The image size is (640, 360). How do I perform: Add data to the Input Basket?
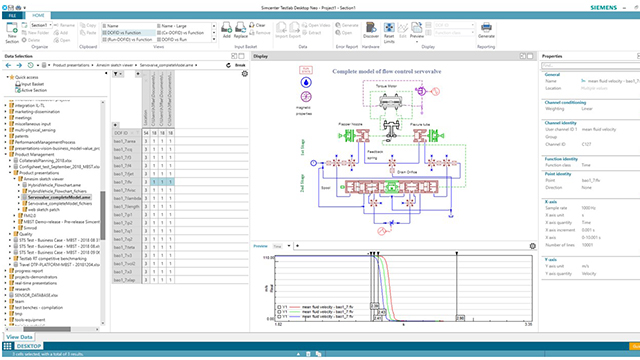tap(227, 30)
